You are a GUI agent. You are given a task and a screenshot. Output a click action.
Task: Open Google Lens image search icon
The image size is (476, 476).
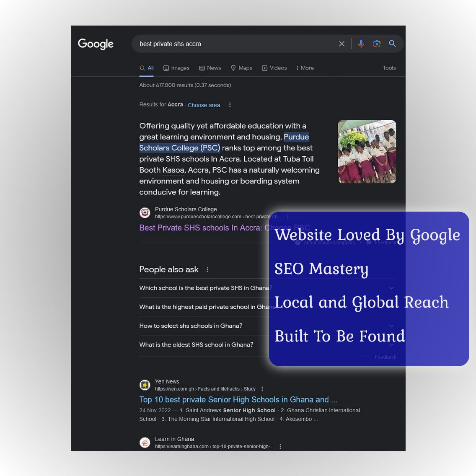[377, 44]
